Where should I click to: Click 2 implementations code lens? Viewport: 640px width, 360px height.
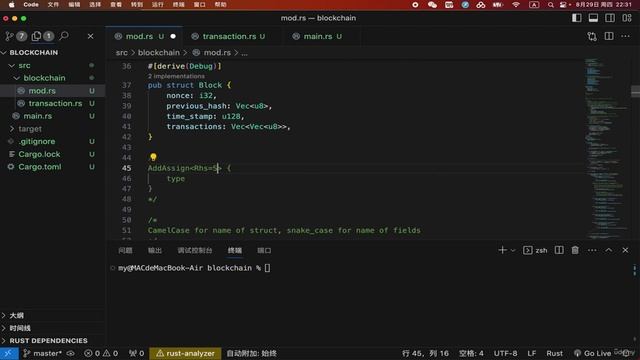point(176,76)
